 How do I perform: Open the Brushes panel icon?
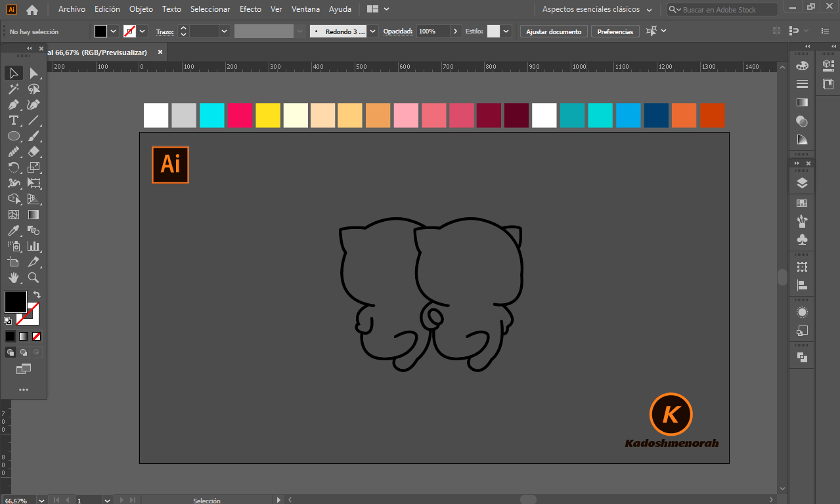coord(802,221)
